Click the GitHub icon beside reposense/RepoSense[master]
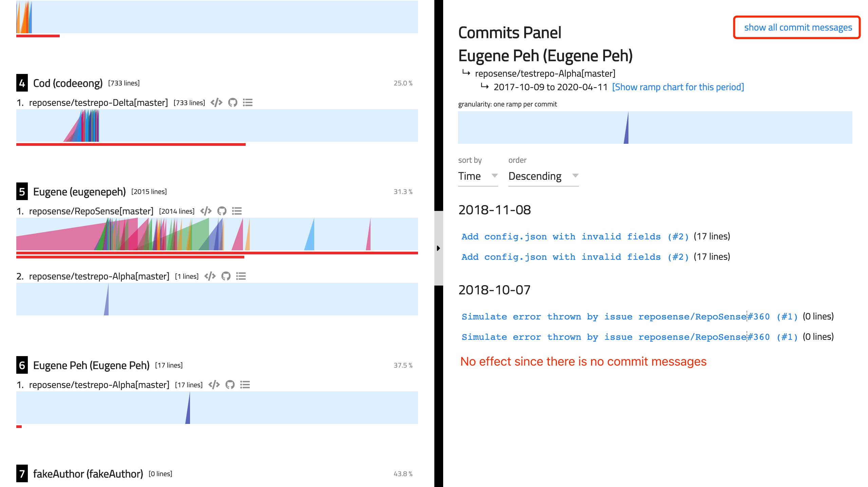The image size is (868, 487). (x=222, y=211)
